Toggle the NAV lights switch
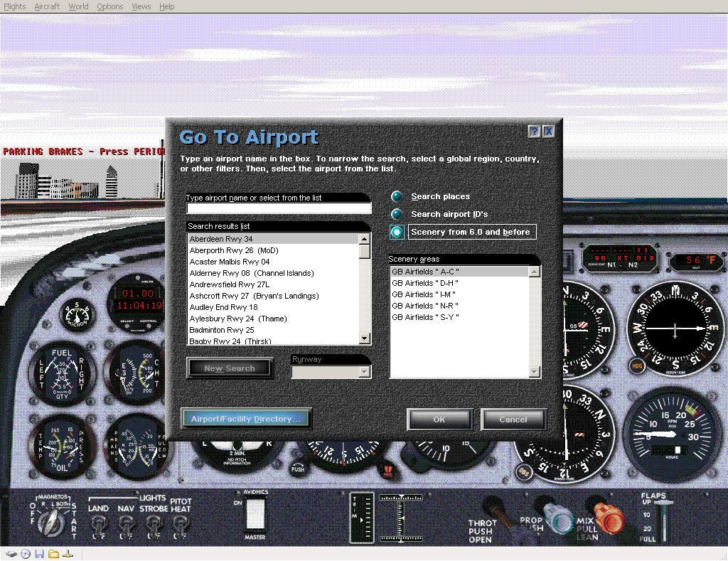The width and height of the screenshot is (728, 561). (125, 526)
